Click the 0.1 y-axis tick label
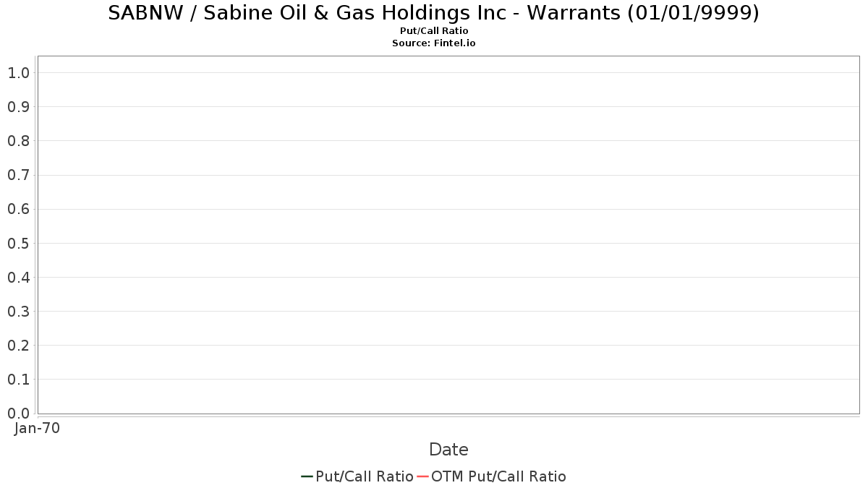Viewport: 868px width, 488px height. (x=18, y=380)
